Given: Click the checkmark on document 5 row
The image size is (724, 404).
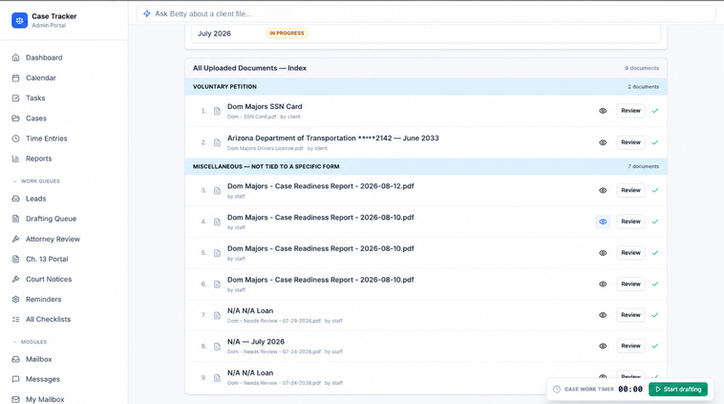Looking at the screenshot, I should pos(655,253).
